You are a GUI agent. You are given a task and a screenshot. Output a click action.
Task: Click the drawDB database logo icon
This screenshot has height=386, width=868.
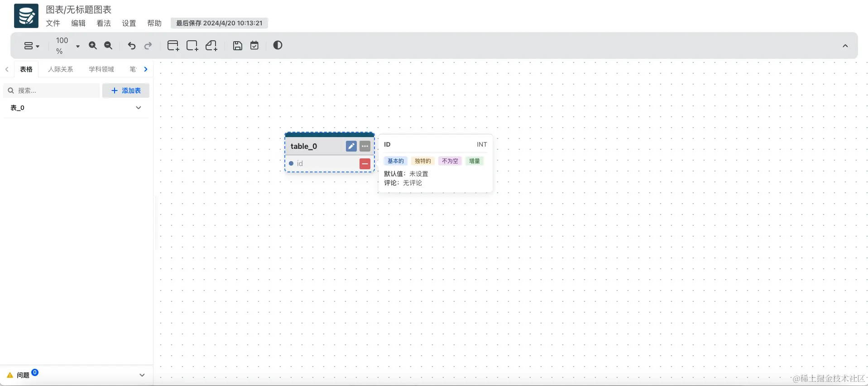(26, 16)
